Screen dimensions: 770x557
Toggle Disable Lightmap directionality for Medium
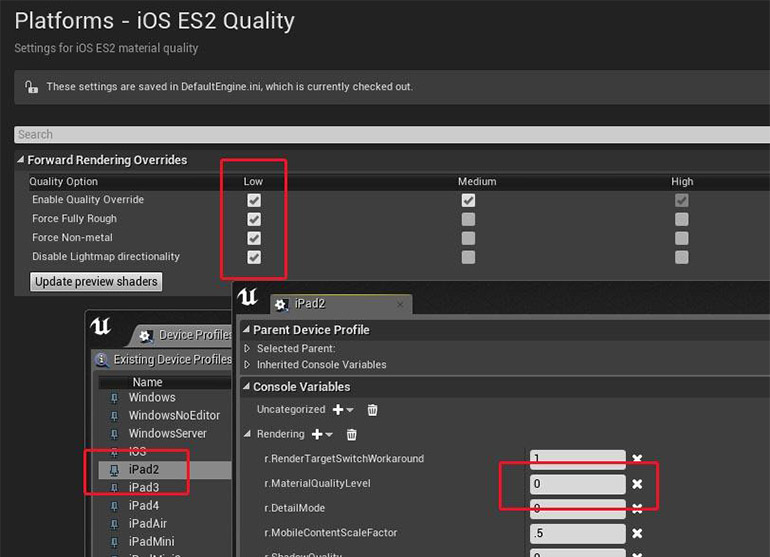[468, 257]
